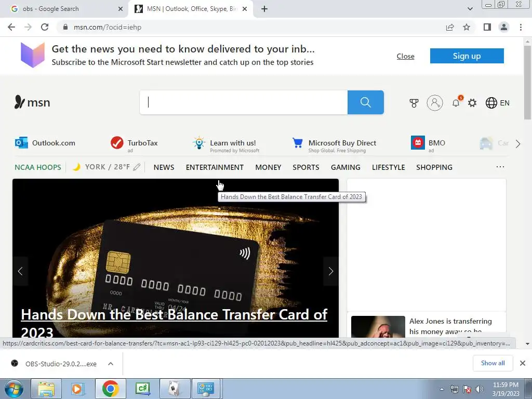Open the Outlook.com shortcut
The width and height of the screenshot is (532, 399).
45,143
